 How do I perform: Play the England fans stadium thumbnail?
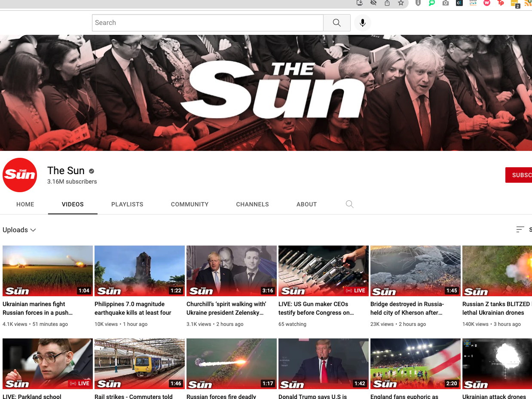pyautogui.click(x=416, y=364)
